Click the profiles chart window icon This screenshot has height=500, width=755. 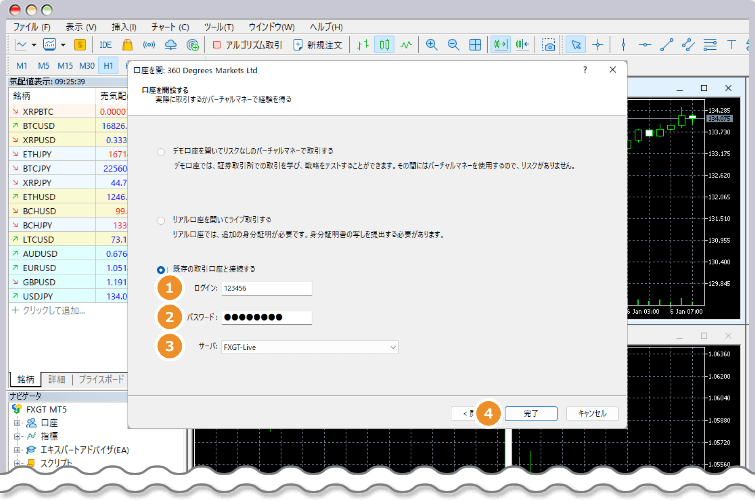50,45
